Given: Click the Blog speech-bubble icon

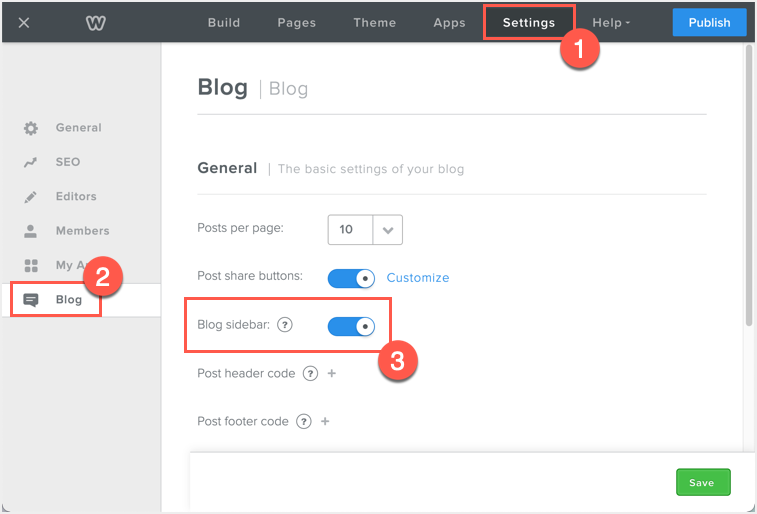Looking at the screenshot, I should (31, 300).
